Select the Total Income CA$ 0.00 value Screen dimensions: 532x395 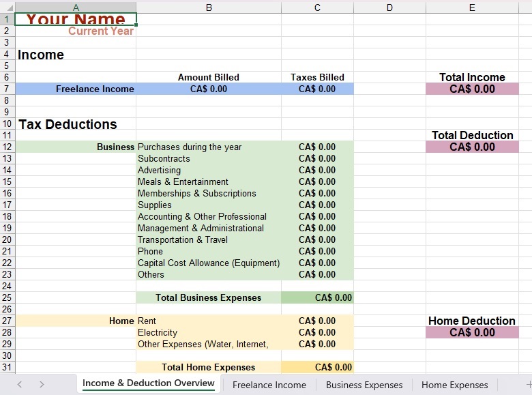coord(472,89)
